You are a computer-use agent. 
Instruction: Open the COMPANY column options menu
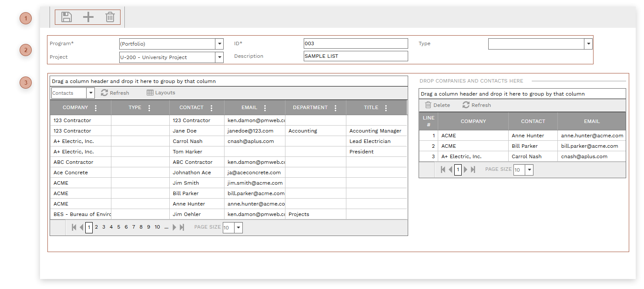pos(96,108)
